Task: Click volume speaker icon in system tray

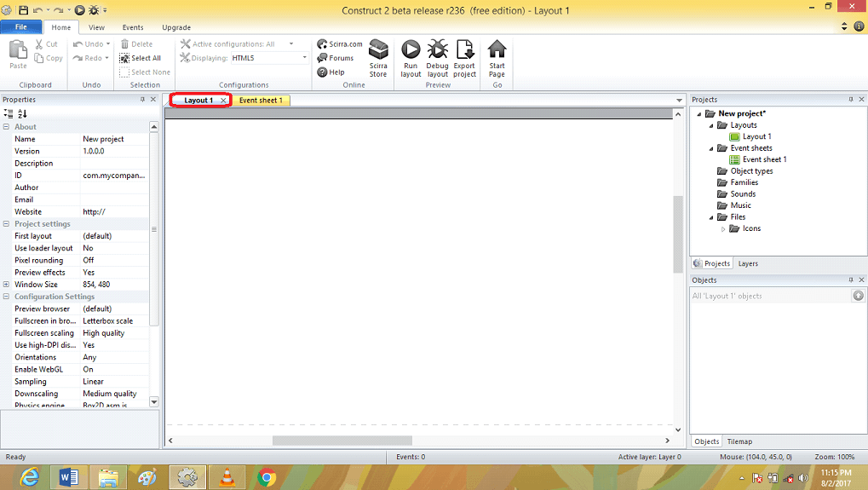Action: click(804, 478)
